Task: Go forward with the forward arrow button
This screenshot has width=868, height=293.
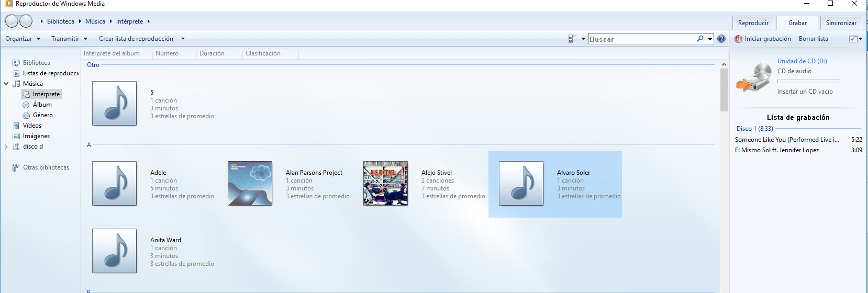Action: click(26, 21)
